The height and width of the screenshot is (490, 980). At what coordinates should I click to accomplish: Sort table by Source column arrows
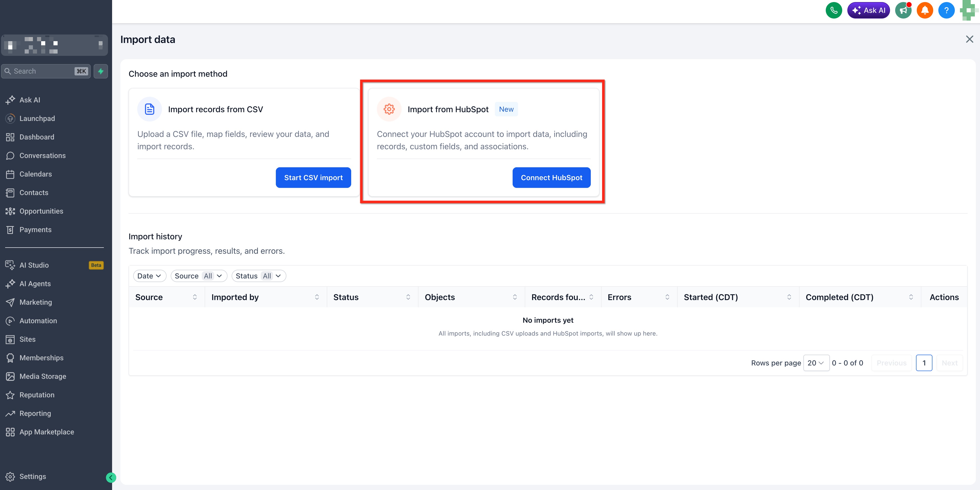coord(195,297)
